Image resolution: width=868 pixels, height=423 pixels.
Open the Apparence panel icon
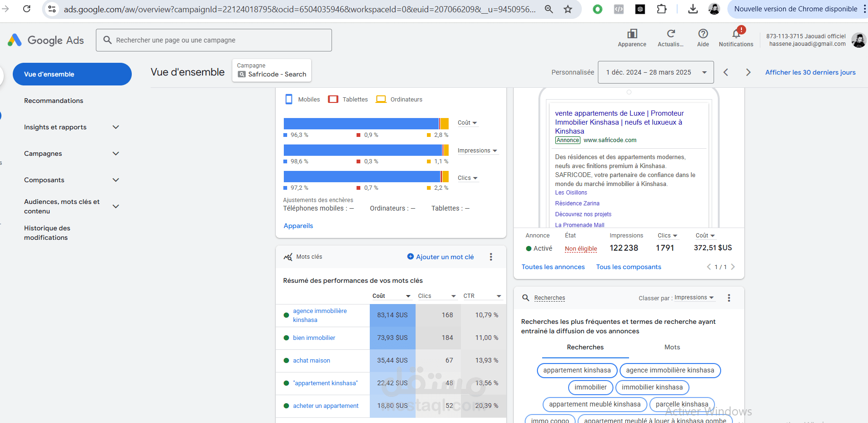coord(632,34)
